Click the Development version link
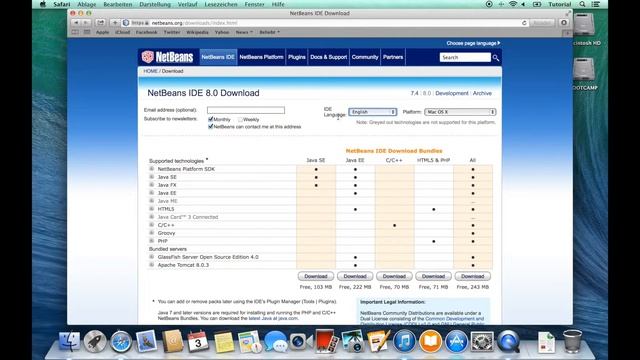 (452, 93)
